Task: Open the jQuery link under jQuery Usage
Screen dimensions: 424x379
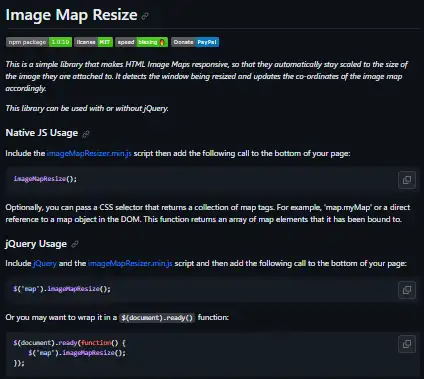Action: 45,263
